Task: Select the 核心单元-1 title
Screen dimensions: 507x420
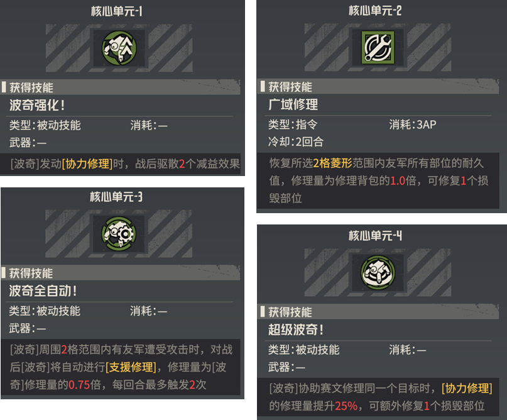Action: click(x=116, y=12)
